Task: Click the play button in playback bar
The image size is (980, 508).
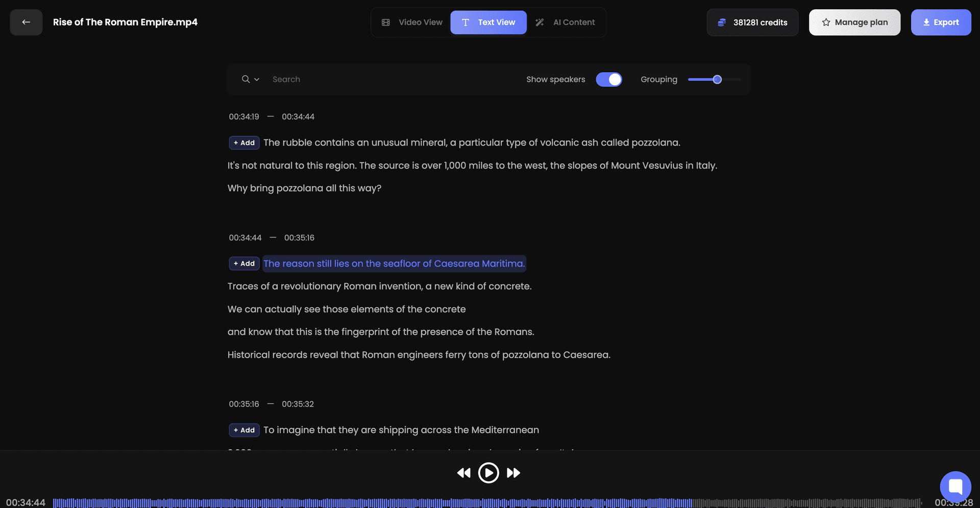Action: tap(488, 473)
